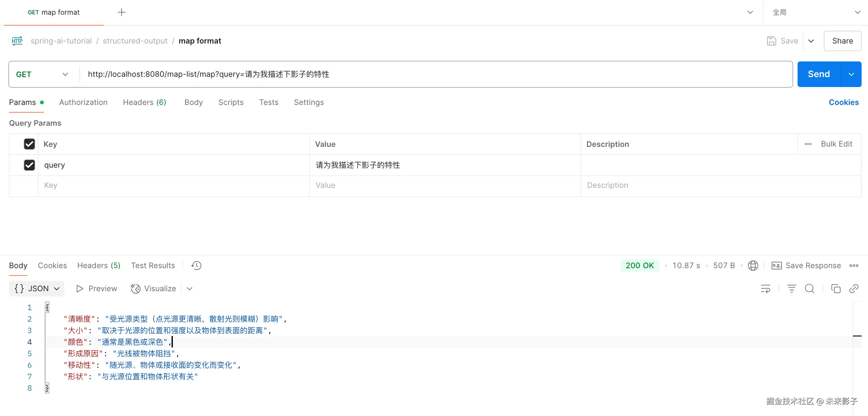Open the 全局 environment selector
The width and height of the screenshot is (868, 416).
pyautogui.click(x=816, y=12)
